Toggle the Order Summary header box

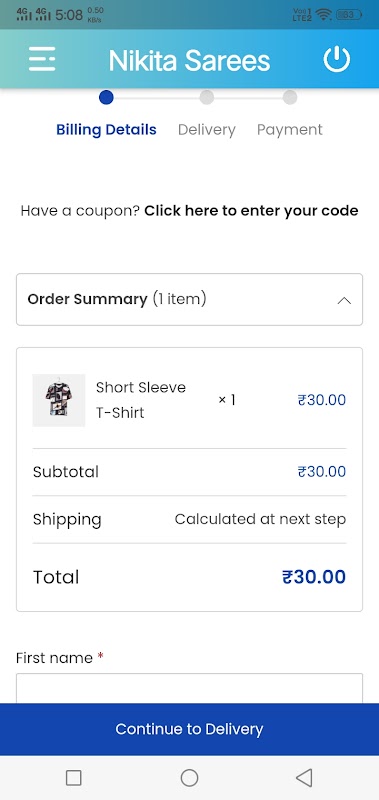coord(189,299)
